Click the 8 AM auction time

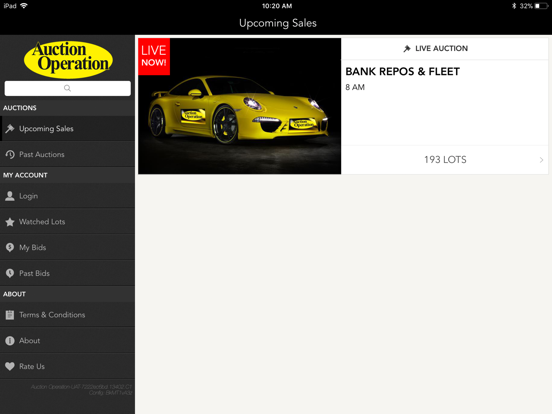click(x=355, y=87)
